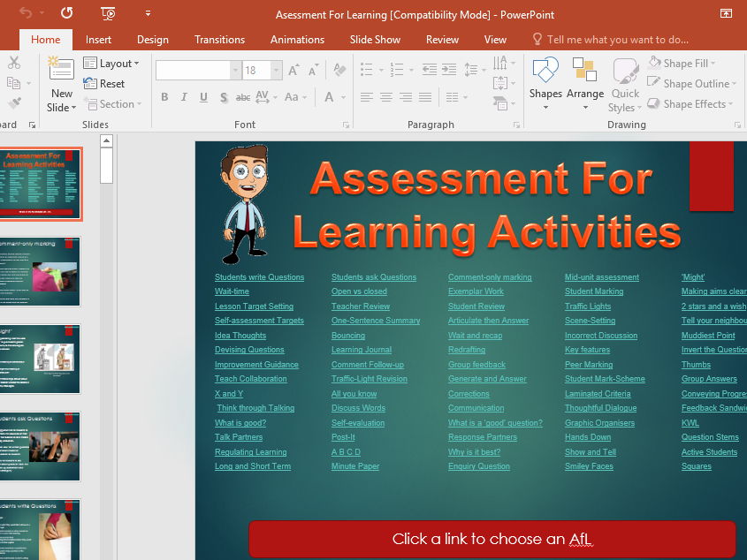Toggle Strikethrough formatting
This screenshot has width=747, height=560.
[x=243, y=98]
